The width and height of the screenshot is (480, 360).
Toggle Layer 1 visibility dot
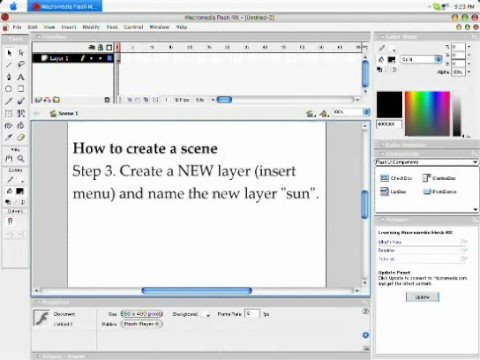coord(91,59)
